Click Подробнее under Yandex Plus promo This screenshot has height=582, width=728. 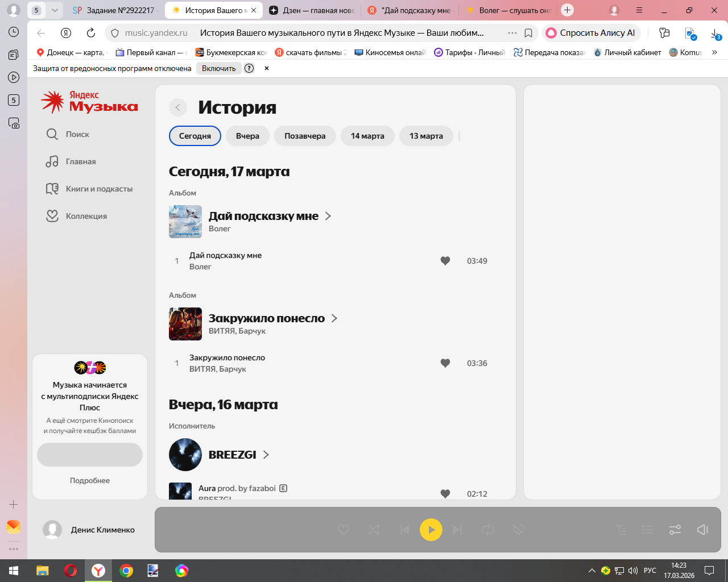(x=90, y=480)
